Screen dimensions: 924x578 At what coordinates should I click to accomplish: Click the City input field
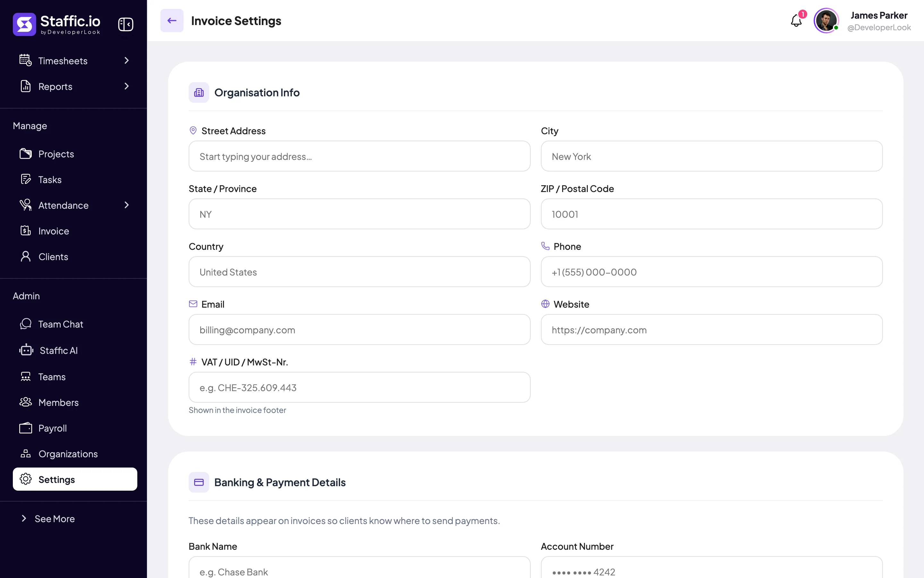click(712, 156)
